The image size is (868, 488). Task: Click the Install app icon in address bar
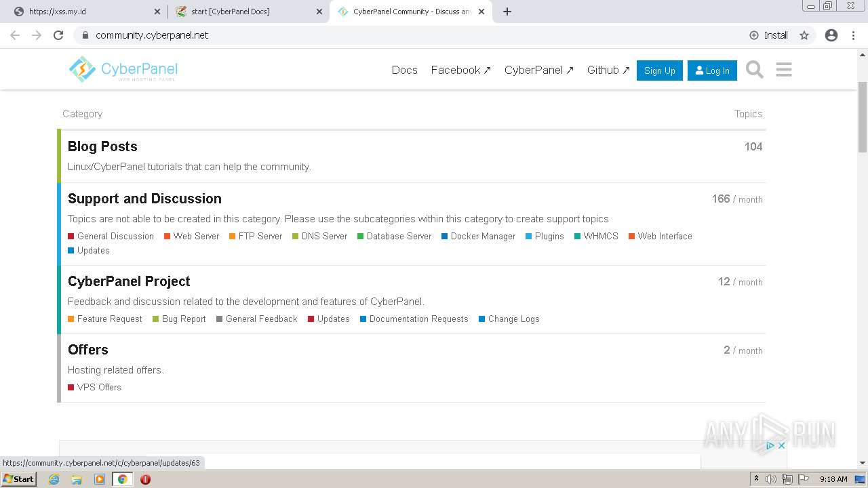[769, 35]
